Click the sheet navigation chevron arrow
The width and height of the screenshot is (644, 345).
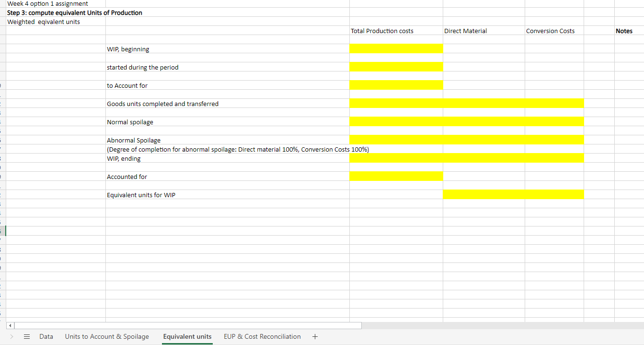click(11, 336)
